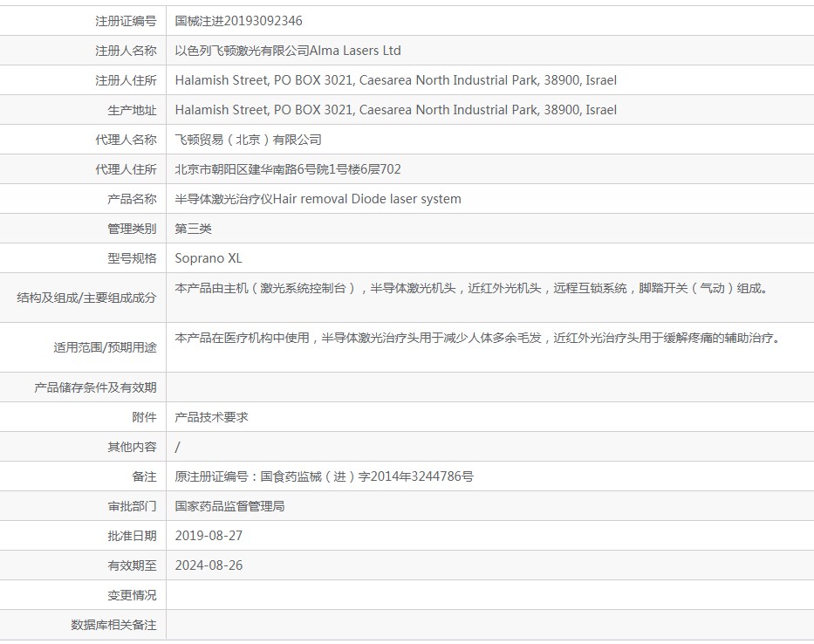Click the 审批部门 label
The image size is (814, 644).
pos(132,506)
